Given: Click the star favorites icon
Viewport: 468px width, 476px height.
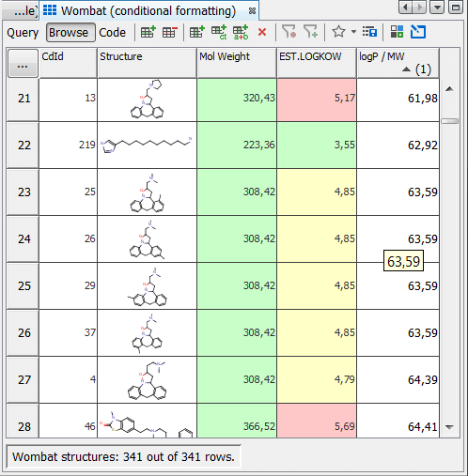Looking at the screenshot, I should click(338, 32).
